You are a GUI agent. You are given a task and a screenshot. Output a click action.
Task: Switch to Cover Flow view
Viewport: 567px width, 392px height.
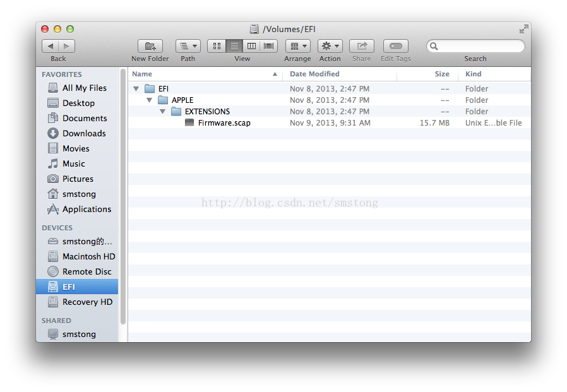coord(269,46)
